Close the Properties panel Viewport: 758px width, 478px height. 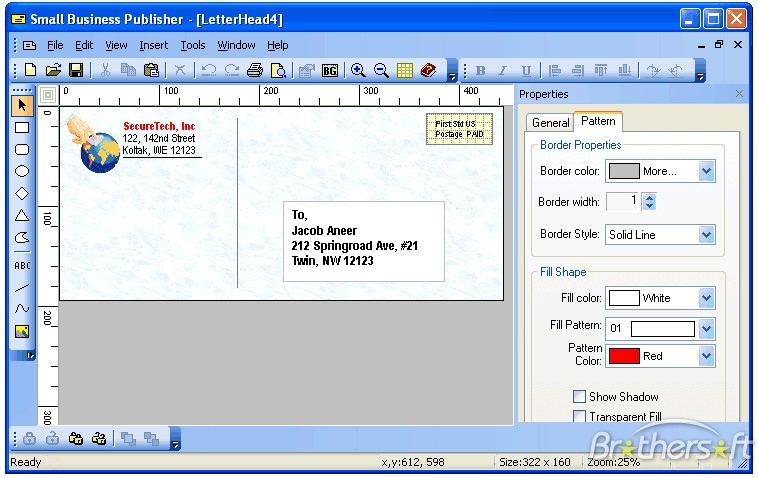tap(739, 94)
